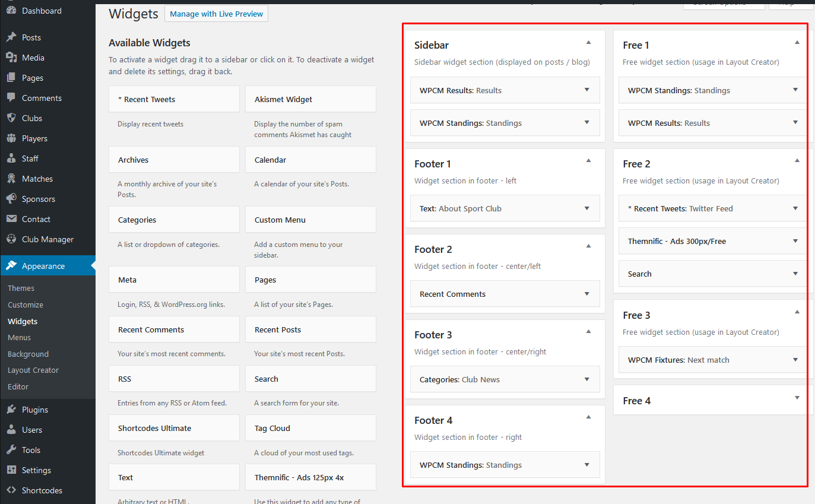This screenshot has width=815, height=504.
Task: Expand the Free 4 widget area
Action: [x=797, y=398]
